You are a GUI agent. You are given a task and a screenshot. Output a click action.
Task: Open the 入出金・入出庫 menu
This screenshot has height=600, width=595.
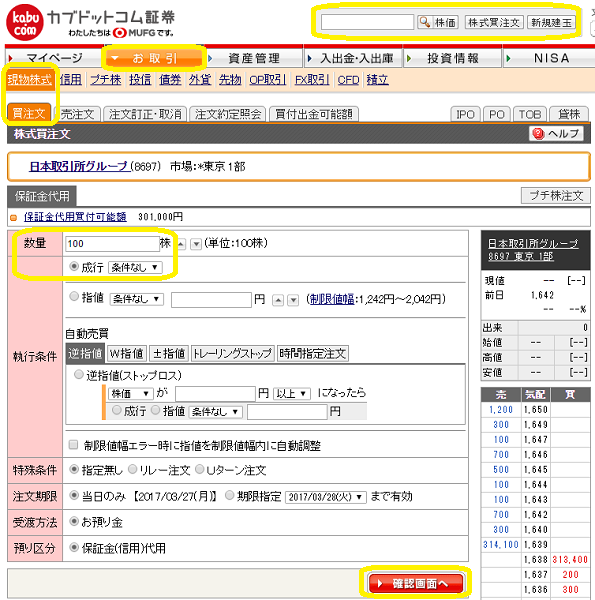point(354,58)
